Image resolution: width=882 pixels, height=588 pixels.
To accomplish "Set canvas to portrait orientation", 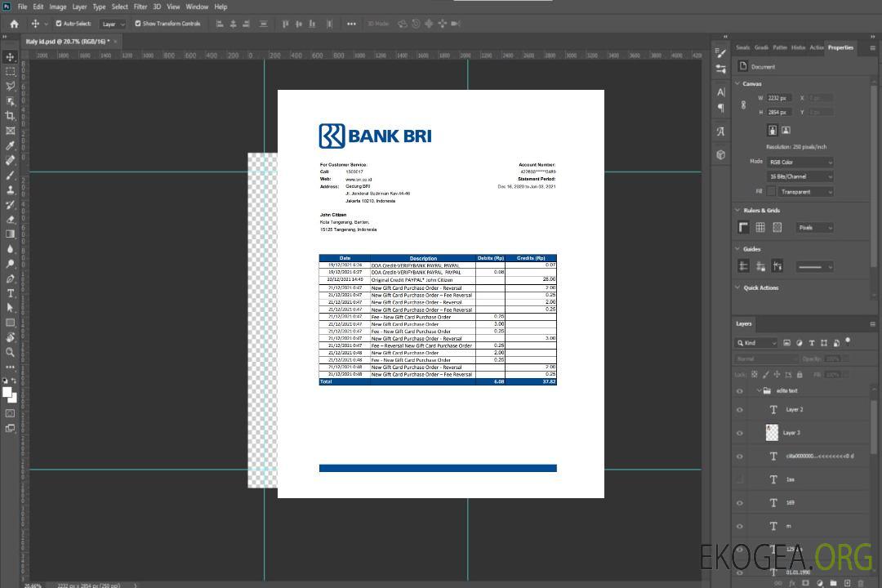I will click(773, 131).
